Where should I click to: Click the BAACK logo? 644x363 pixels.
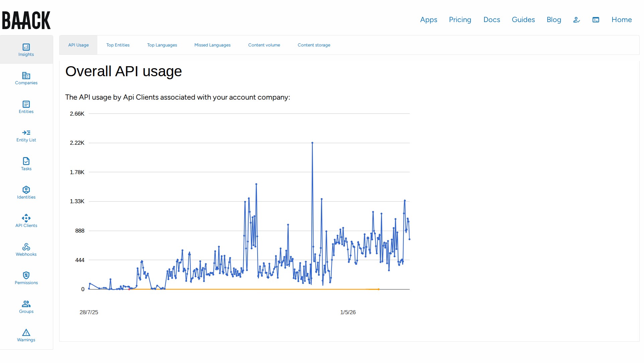click(x=26, y=20)
